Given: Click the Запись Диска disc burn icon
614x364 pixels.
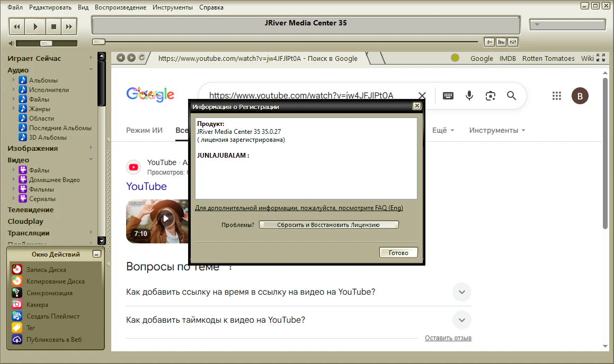Looking at the screenshot, I should click(x=17, y=270).
